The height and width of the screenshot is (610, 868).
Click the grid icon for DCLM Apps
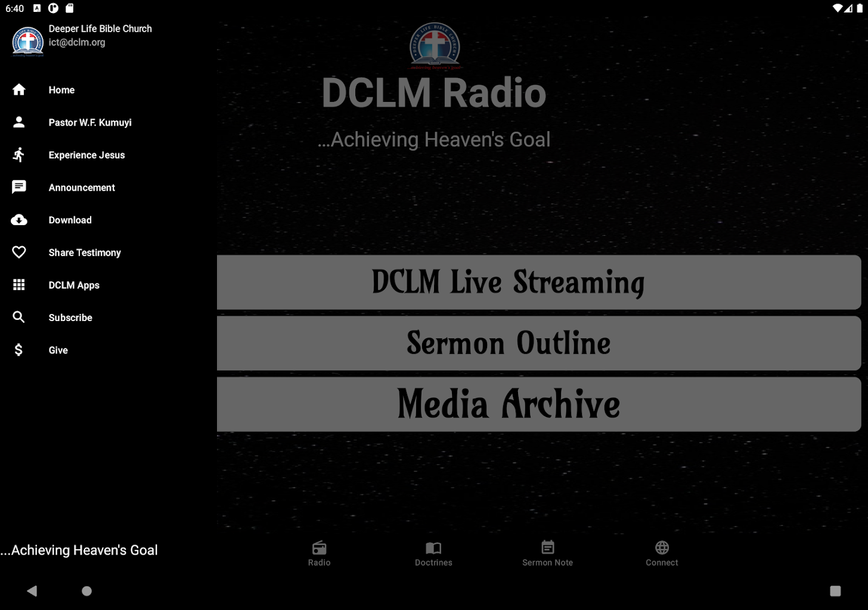click(19, 285)
